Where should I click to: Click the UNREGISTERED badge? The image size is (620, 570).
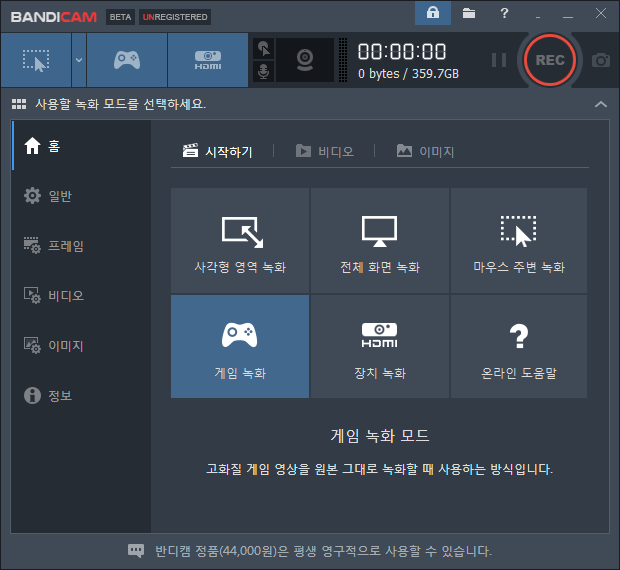click(x=175, y=17)
